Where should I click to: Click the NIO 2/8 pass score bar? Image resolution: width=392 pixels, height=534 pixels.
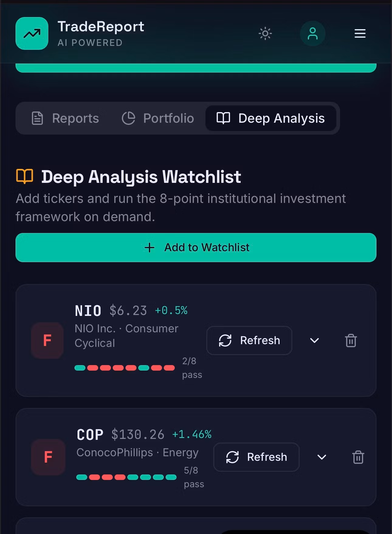125,368
